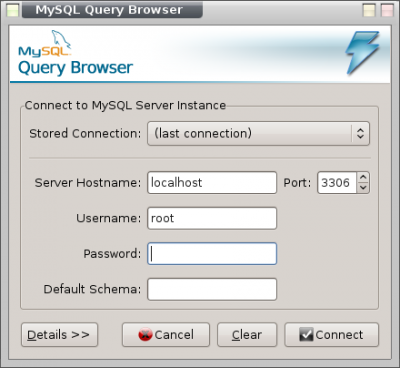Screen dimensions: 400x368
Task: Click the "Stored Connection:" label
Action: pyautogui.click(x=85, y=133)
